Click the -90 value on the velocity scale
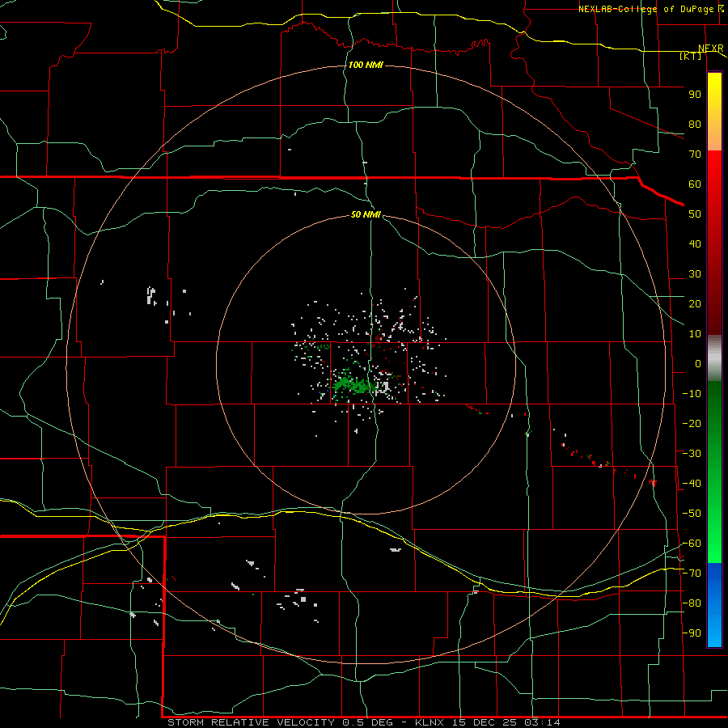Image resolution: width=728 pixels, height=728 pixels. pos(692,633)
